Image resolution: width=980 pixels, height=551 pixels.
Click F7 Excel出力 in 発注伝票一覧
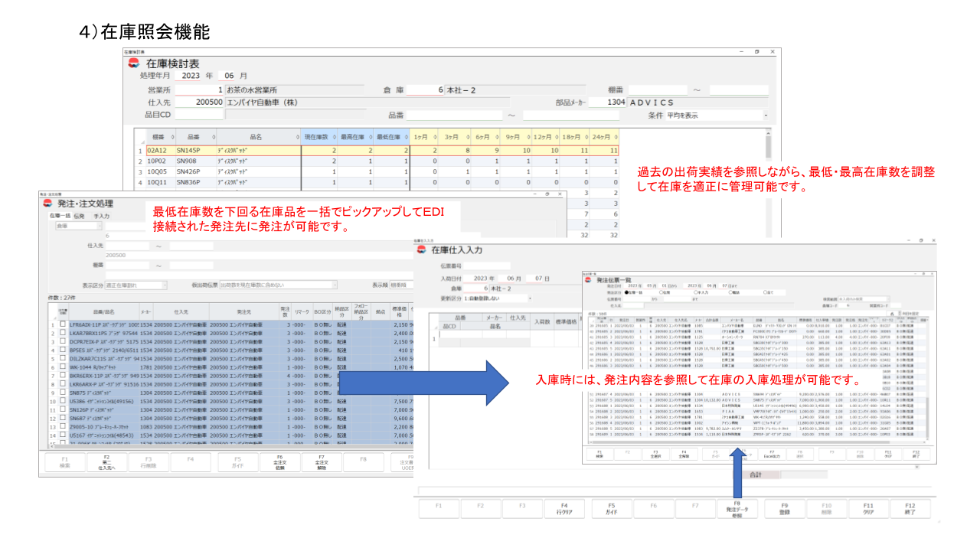772,453
